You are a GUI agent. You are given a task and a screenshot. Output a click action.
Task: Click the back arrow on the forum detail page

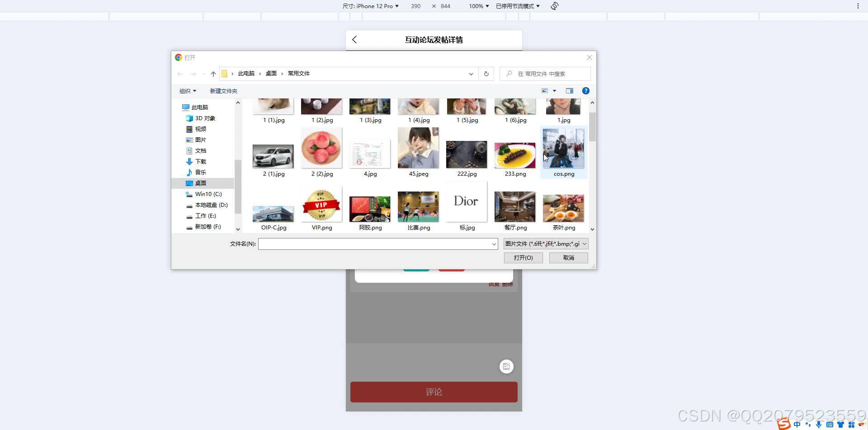pos(354,40)
